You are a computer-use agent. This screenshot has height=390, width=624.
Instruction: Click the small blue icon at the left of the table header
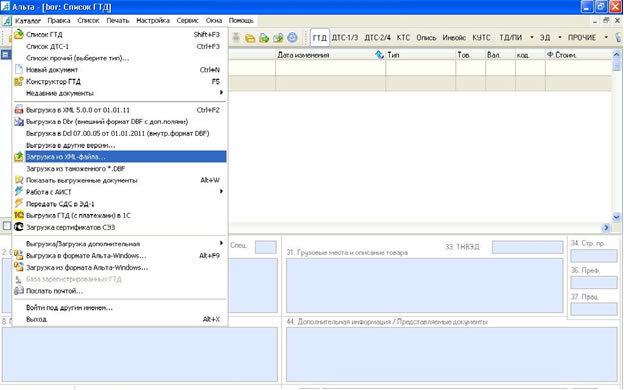[6, 55]
